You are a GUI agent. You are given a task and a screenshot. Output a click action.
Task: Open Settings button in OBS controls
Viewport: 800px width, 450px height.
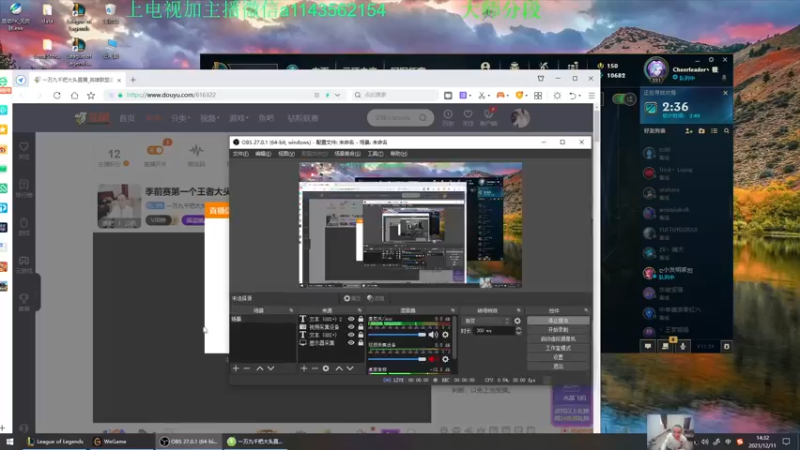coord(558,357)
